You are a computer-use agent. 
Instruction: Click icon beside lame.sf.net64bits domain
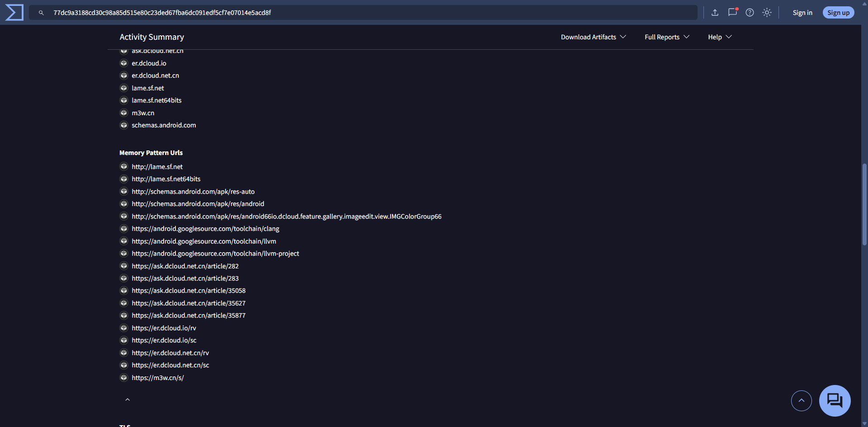pos(124,100)
